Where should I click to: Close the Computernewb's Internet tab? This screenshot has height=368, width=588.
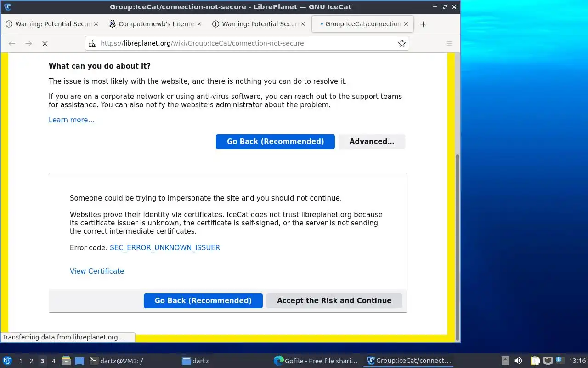199,24
